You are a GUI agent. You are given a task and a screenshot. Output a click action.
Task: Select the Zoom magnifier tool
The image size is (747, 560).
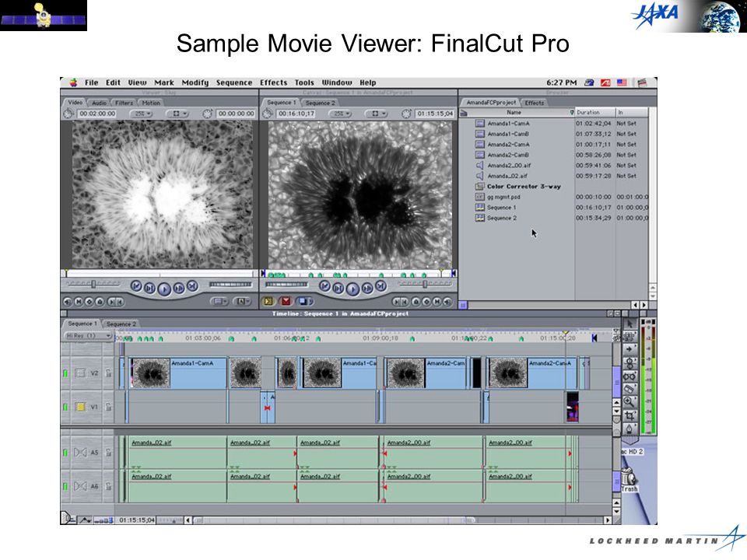pyautogui.click(x=630, y=402)
